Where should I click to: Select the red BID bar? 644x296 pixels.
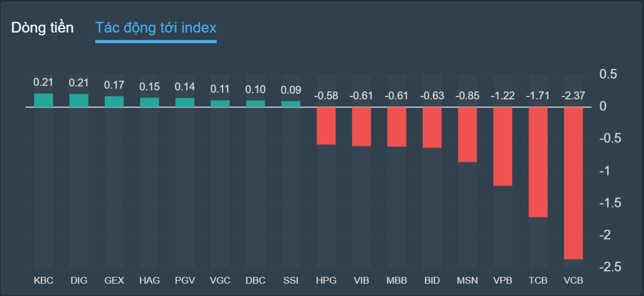pyautogui.click(x=432, y=127)
